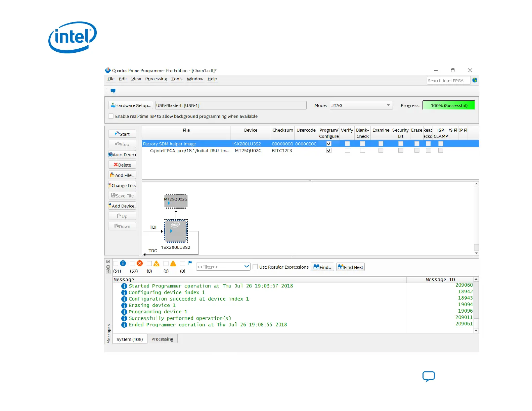The image size is (532, 411).
Task: Switch to the System (108) tab
Action: pyautogui.click(x=130, y=339)
